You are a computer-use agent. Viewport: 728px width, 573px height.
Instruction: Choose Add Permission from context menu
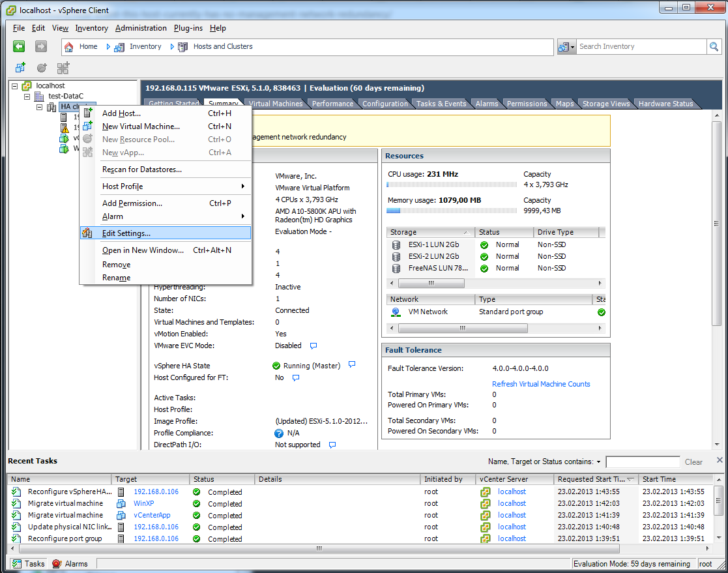pyautogui.click(x=166, y=203)
